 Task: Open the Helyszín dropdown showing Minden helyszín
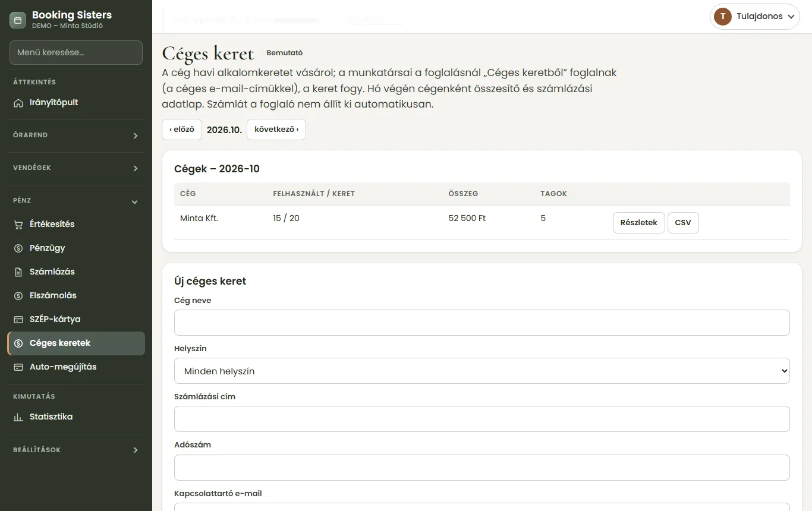(481, 371)
